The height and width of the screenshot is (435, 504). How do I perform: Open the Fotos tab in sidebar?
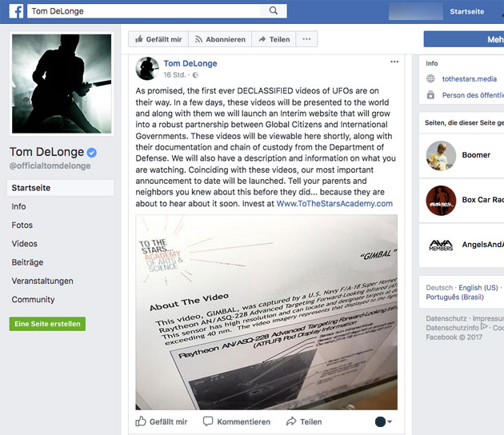[22, 225]
